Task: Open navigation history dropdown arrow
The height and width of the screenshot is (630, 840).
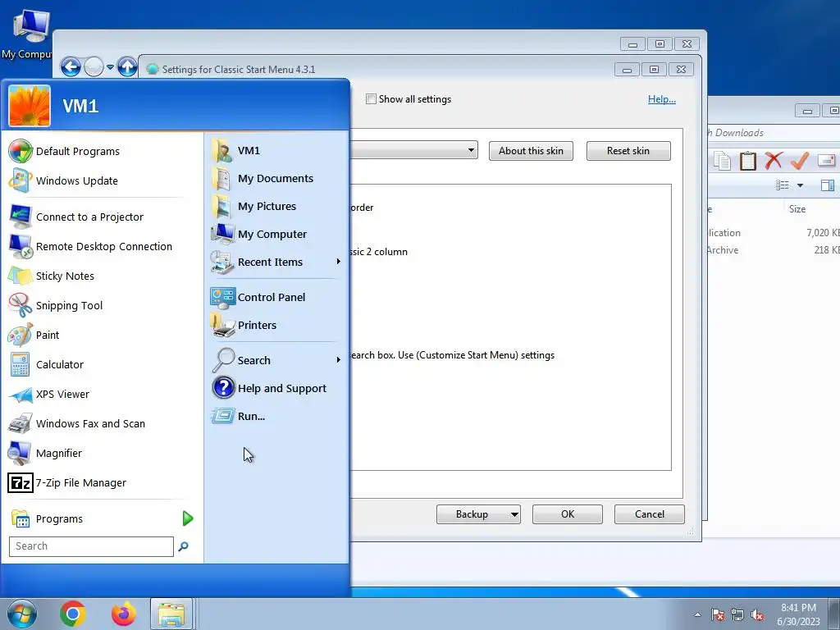Action: coord(110,67)
